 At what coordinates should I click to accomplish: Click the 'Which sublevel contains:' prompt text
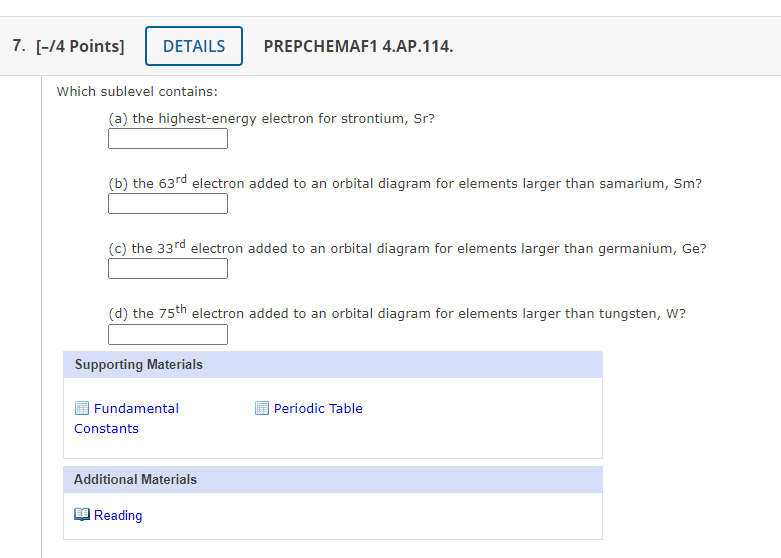[137, 92]
